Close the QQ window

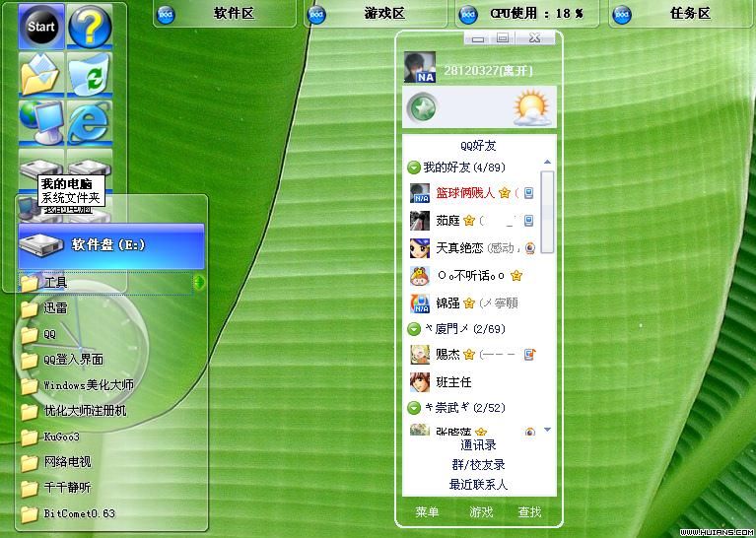(x=534, y=37)
